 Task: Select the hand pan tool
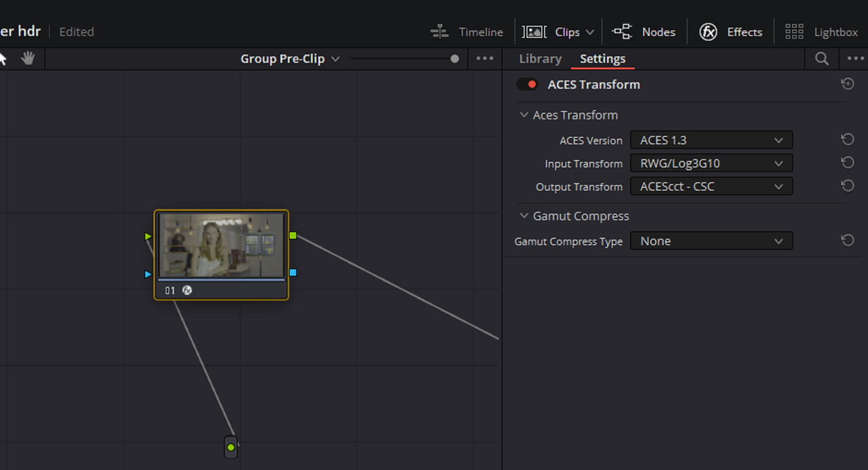point(28,58)
